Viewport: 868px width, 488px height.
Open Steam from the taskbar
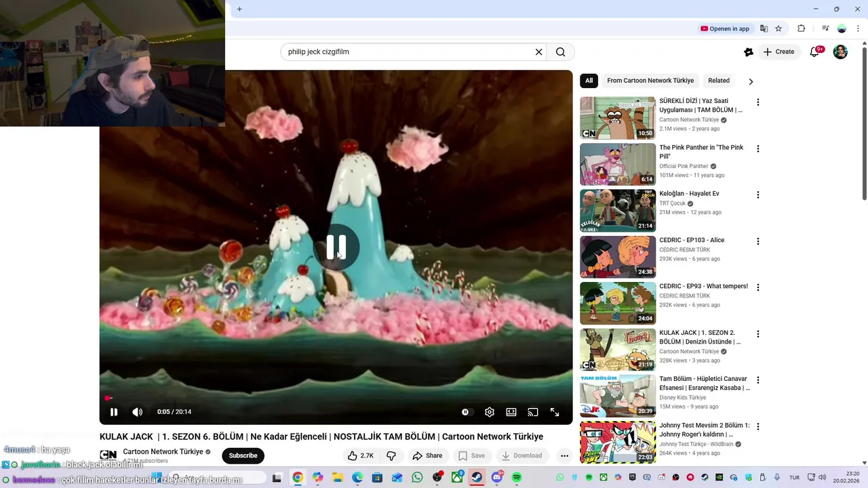point(477,478)
